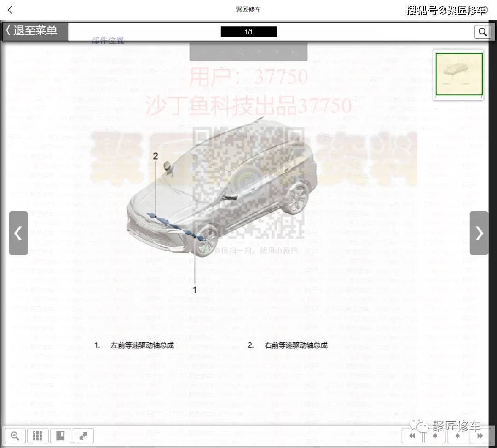Click the 1/1 page indicator

pos(249,32)
